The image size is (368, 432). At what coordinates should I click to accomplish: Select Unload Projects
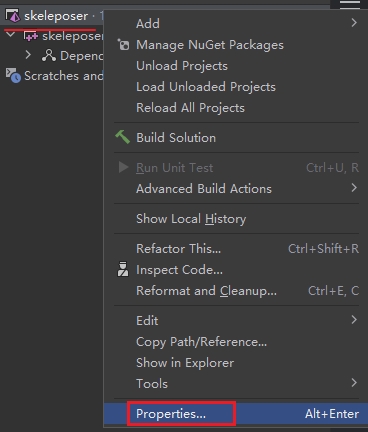(x=236, y=66)
